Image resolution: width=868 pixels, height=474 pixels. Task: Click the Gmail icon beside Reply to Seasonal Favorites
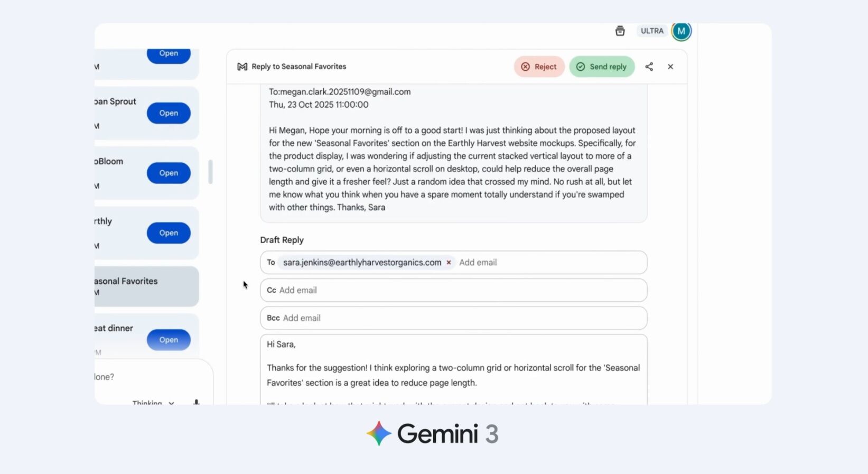[241, 67]
